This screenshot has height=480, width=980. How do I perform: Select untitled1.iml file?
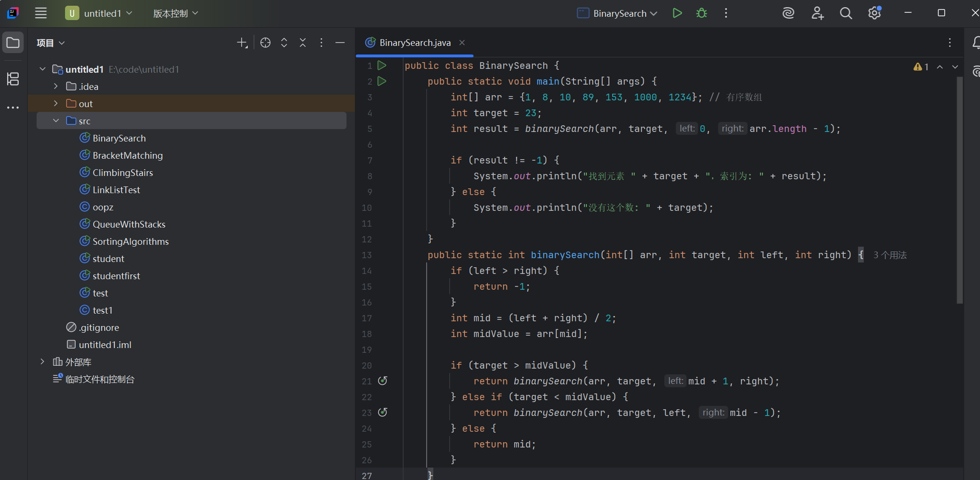105,345
